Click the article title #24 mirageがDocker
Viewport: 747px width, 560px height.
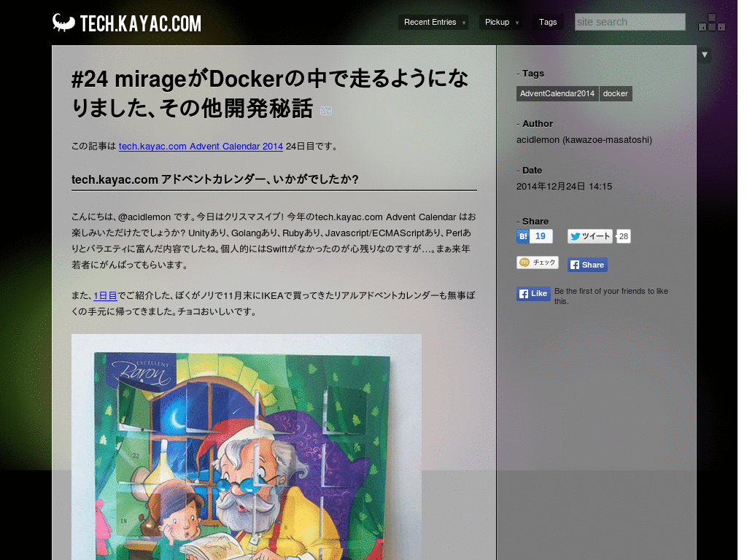[270, 93]
